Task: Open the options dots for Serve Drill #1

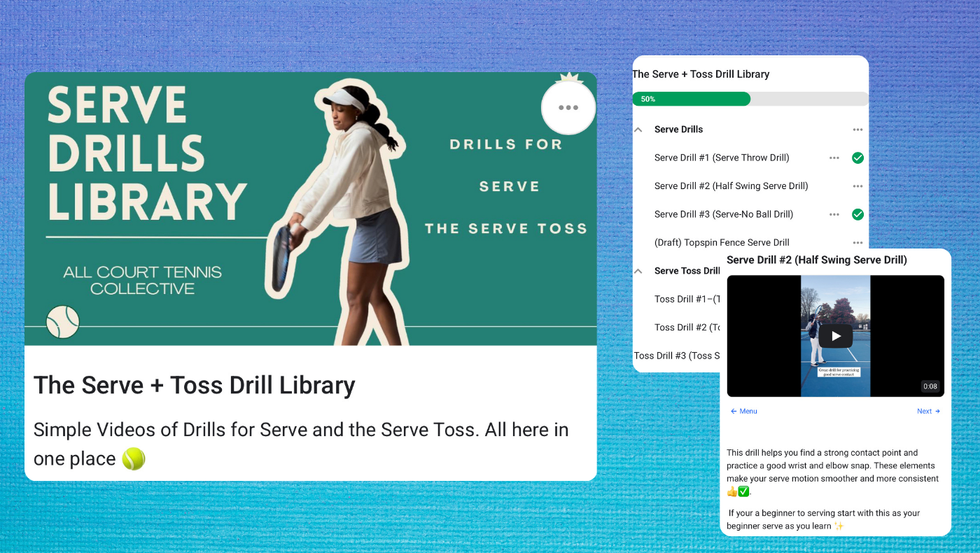Action: pyautogui.click(x=834, y=158)
